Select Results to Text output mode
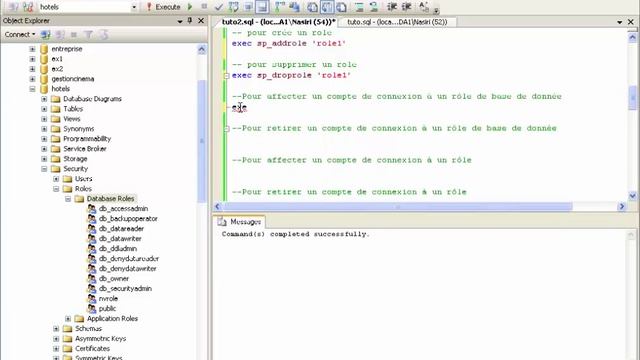The image size is (640, 360). pos(312,7)
